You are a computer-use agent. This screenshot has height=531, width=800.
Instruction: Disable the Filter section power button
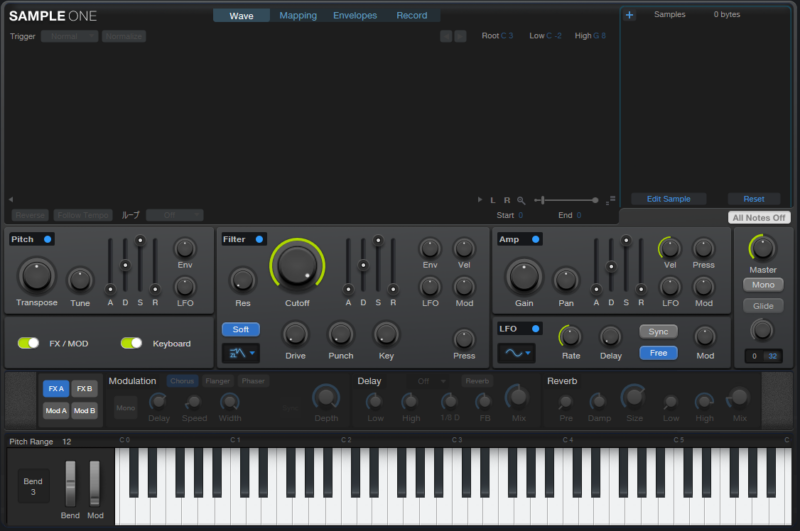tap(259, 239)
